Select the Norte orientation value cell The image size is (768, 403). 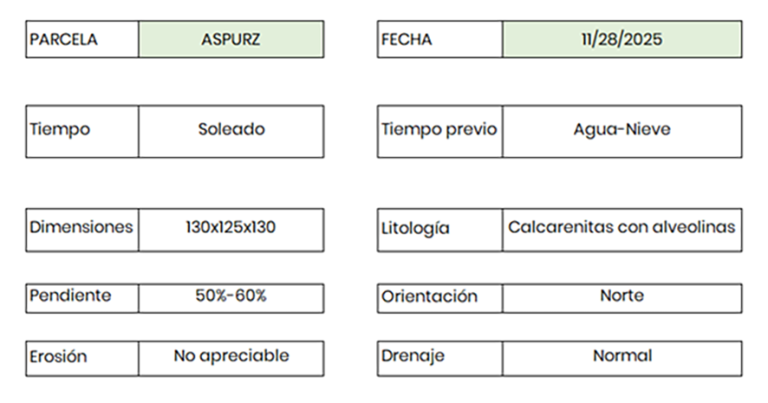coord(622,298)
